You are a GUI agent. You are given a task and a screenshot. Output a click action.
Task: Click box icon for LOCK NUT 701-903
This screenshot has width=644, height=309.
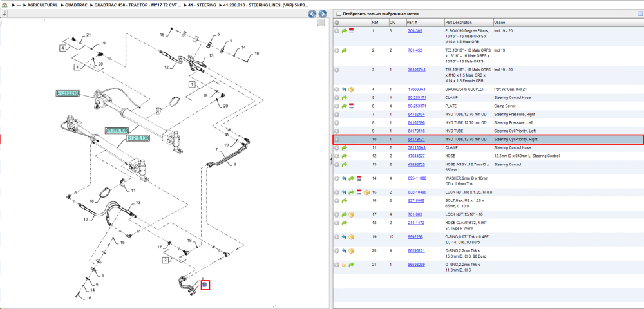[351, 214]
